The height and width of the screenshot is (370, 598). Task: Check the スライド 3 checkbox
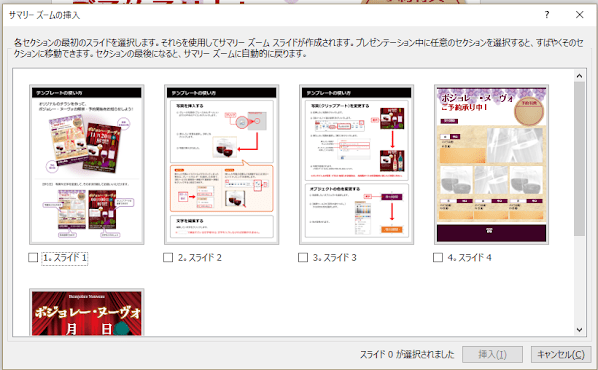303,258
